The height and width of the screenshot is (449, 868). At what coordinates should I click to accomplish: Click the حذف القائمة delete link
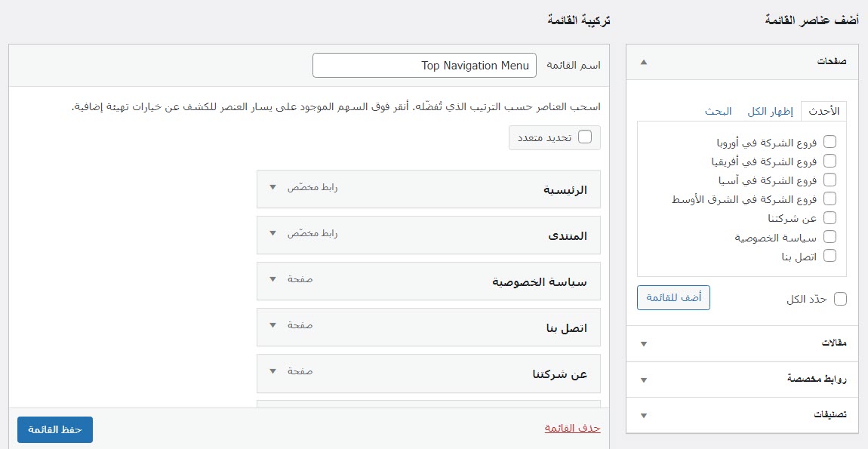(x=572, y=427)
